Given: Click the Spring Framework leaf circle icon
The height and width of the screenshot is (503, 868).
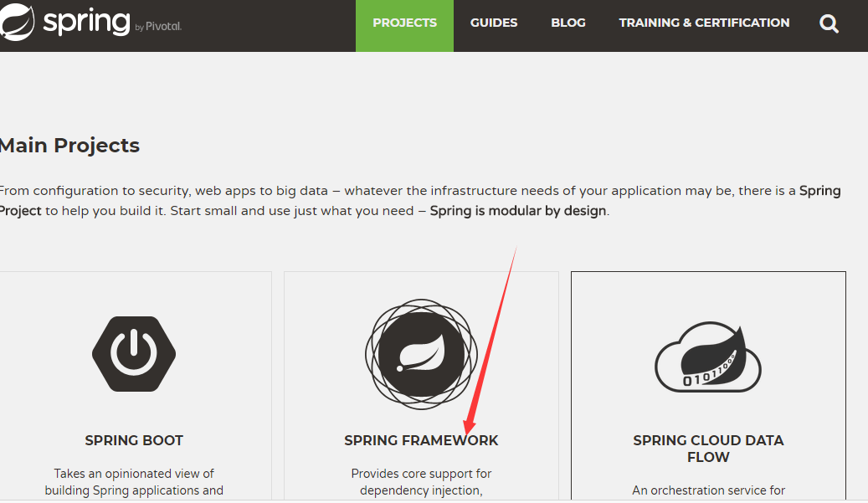Looking at the screenshot, I should point(421,354).
